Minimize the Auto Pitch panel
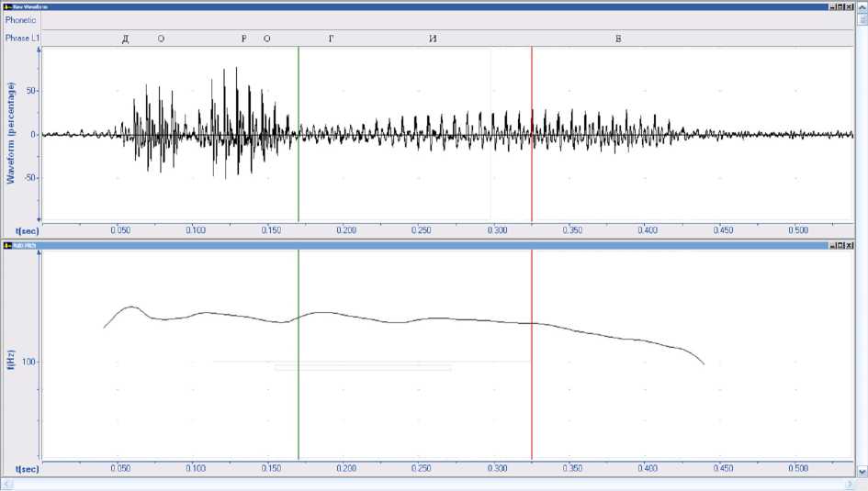The height and width of the screenshot is (491, 868). coord(831,245)
